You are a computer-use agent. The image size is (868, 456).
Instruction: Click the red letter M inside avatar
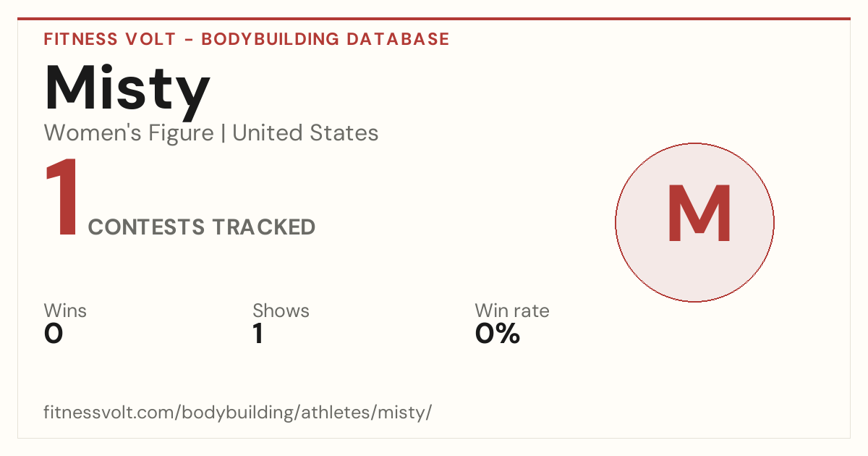tap(699, 214)
